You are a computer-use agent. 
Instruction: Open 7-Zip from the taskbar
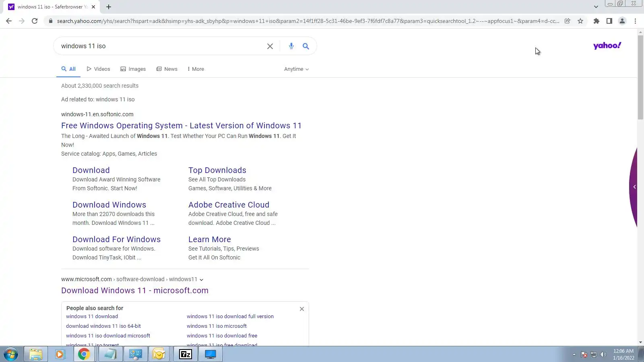click(186, 354)
